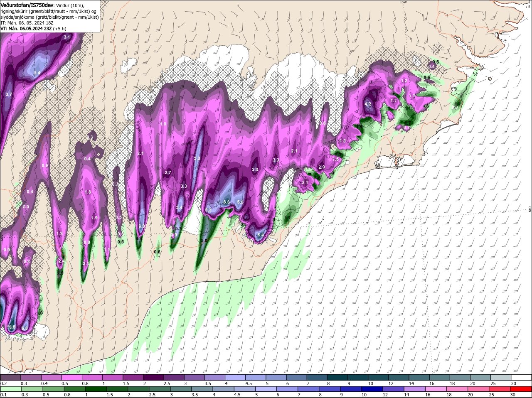Click the upper legend swatch between 8 and 9
The height and width of the screenshot is (398, 532).
point(337,377)
